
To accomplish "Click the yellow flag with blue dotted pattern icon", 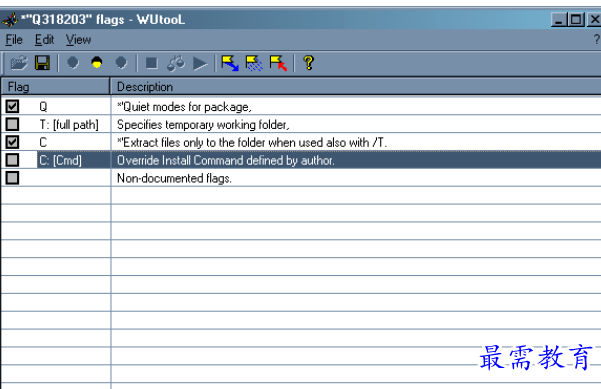I will tap(254, 63).
